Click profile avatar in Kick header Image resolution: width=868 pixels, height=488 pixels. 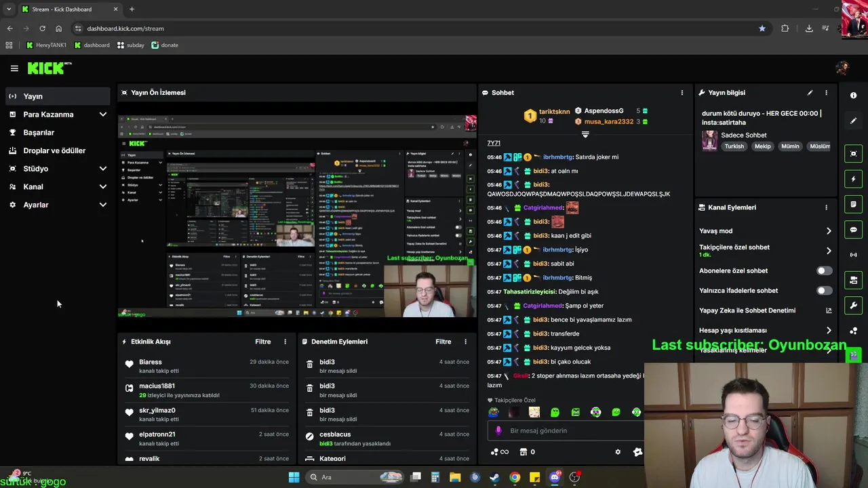pyautogui.click(x=842, y=68)
